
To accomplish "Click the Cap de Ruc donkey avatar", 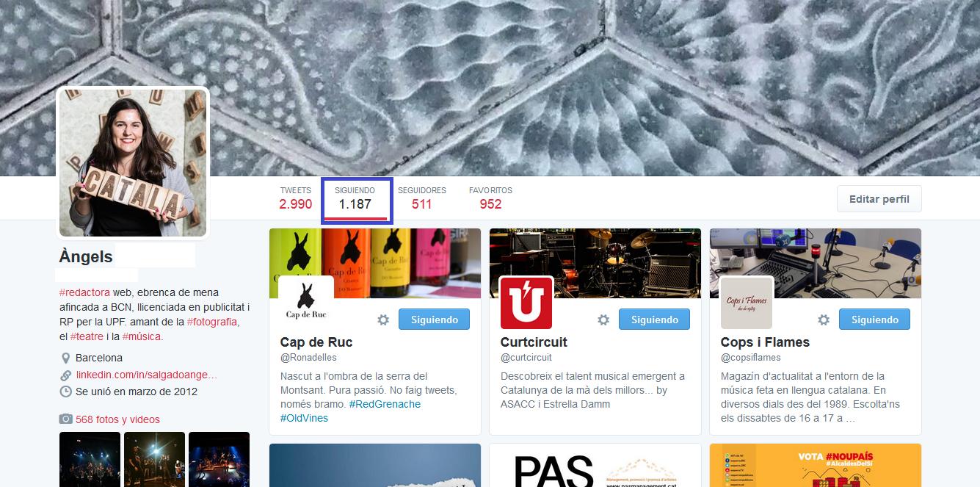I will tap(306, 303).
